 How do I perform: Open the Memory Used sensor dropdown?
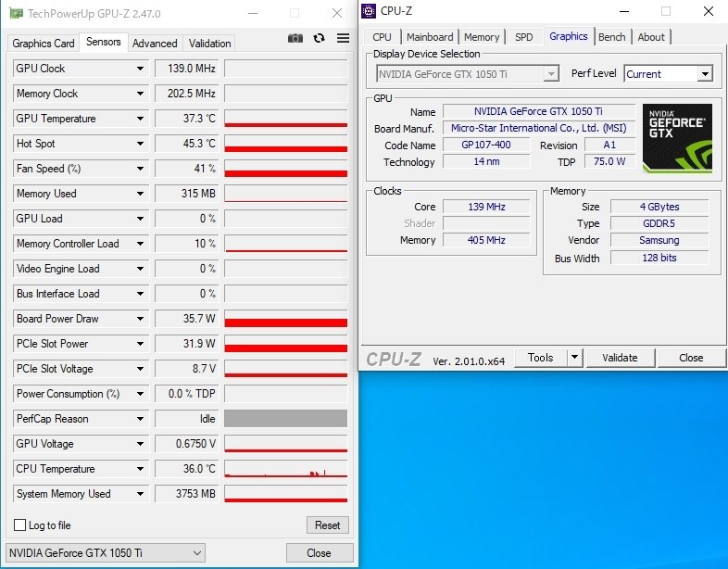[x=140, y=194]
